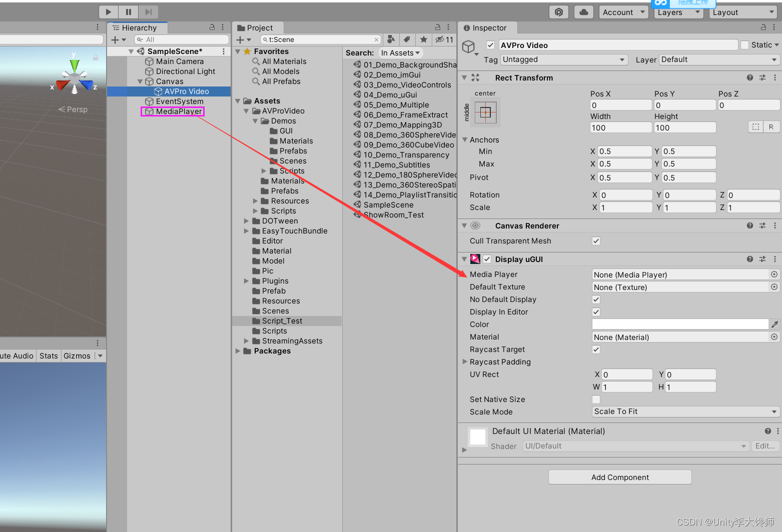Click Search by Type icon in Project

click(x=391, y=39)
